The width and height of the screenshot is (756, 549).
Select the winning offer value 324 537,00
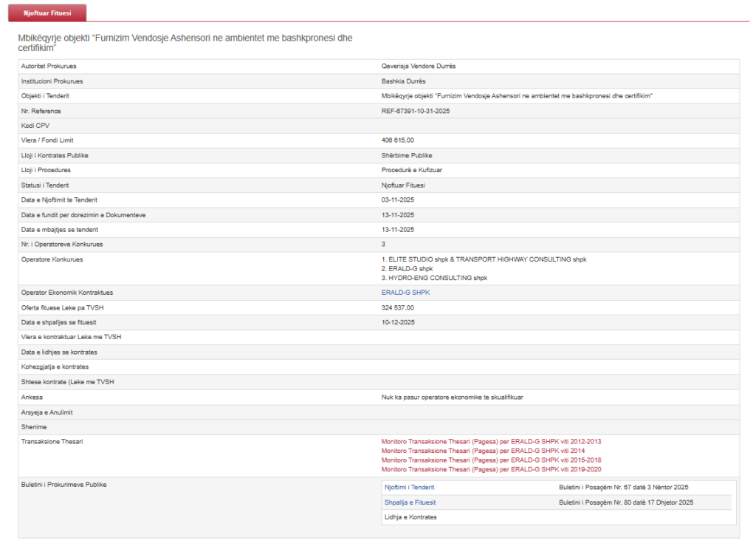(x=397, y=307)
